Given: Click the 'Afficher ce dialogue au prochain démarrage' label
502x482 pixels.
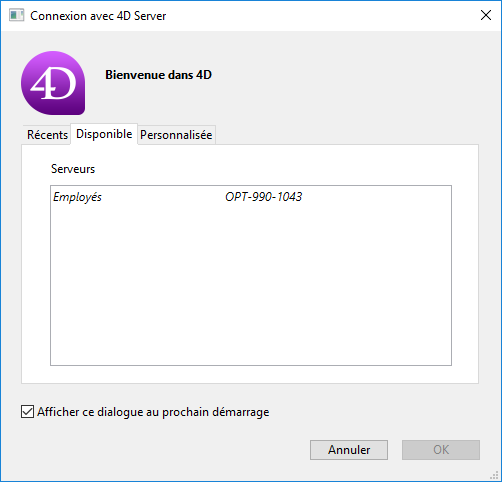Looking at the screenshot, I should (153, 412).
